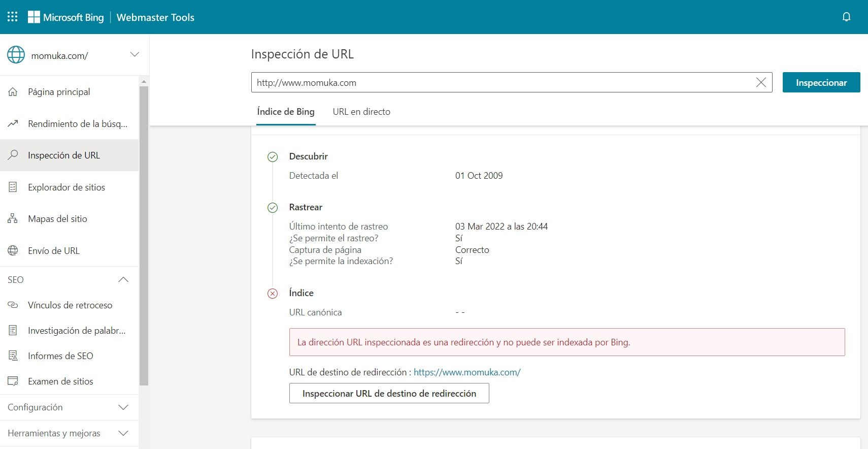
Task: Open Examen de sitios
Action: click(x=69, y=381)
